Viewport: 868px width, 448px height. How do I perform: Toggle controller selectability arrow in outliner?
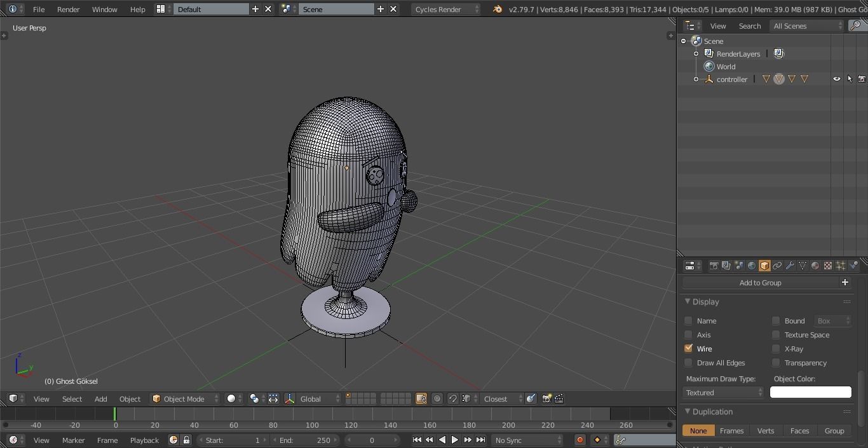(x=850, y=79)
